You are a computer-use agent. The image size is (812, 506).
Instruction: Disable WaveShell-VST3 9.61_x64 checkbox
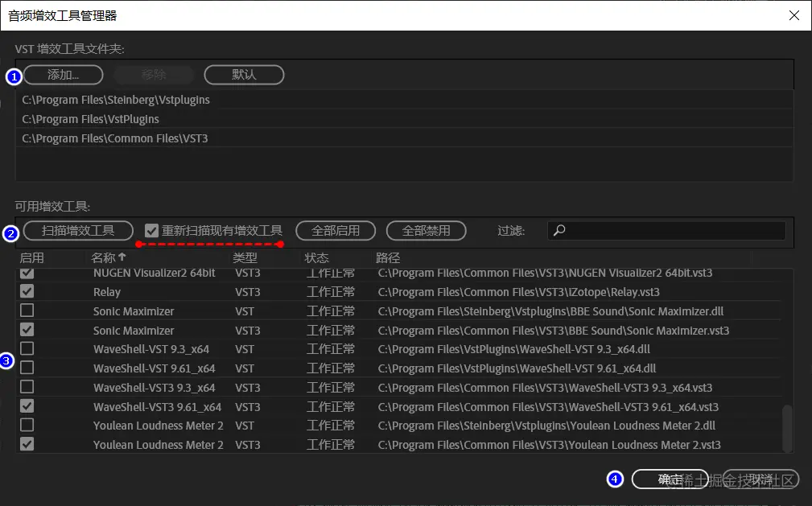click(x=27, y=406)
